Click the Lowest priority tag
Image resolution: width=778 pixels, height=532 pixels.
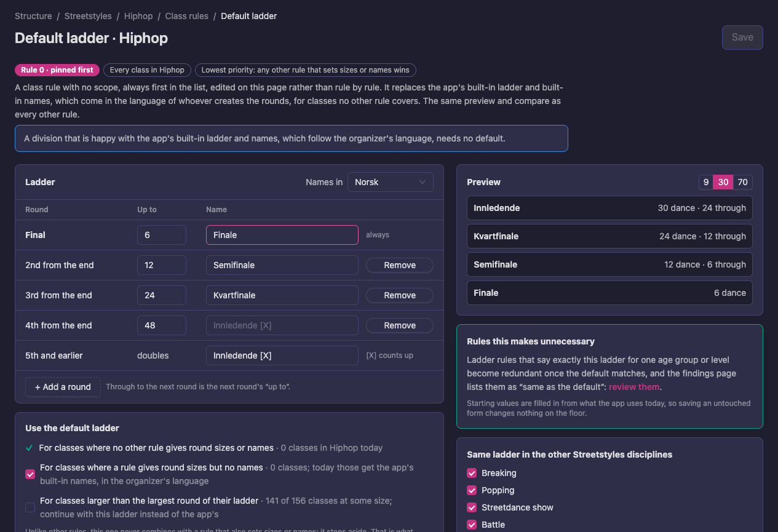(x=306, y=70)
